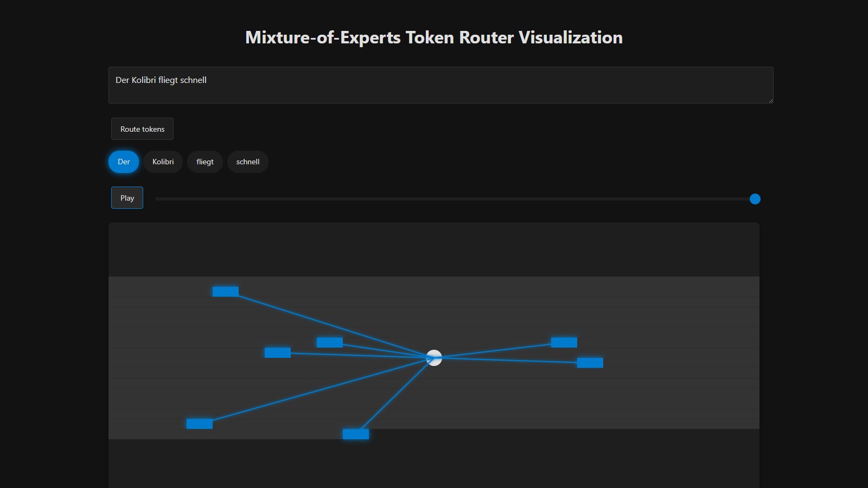The height and width of the screenshot is (488, 868).
Task: Click the Route tokens button
Action: coord(142,129)
